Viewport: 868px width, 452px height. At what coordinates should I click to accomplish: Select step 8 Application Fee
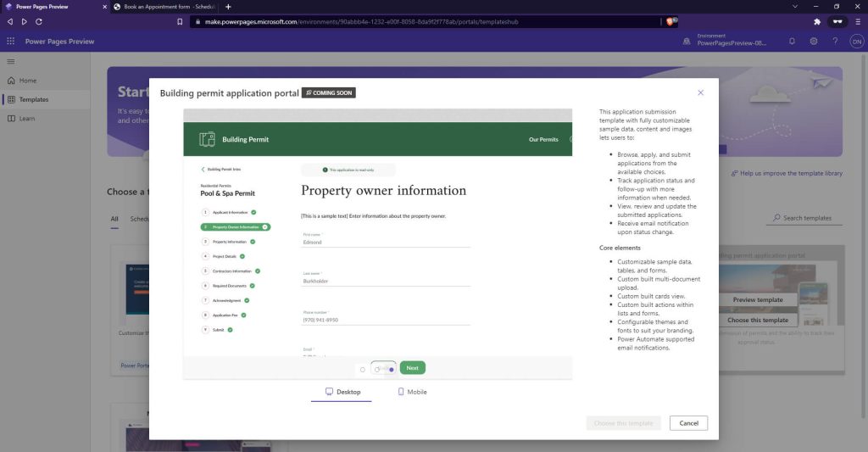point(224,315)
